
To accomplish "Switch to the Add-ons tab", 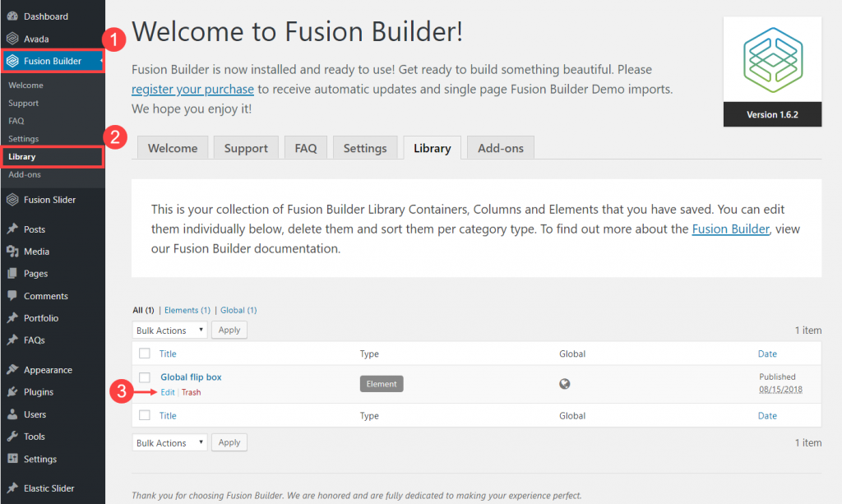I will coord(500,148).
